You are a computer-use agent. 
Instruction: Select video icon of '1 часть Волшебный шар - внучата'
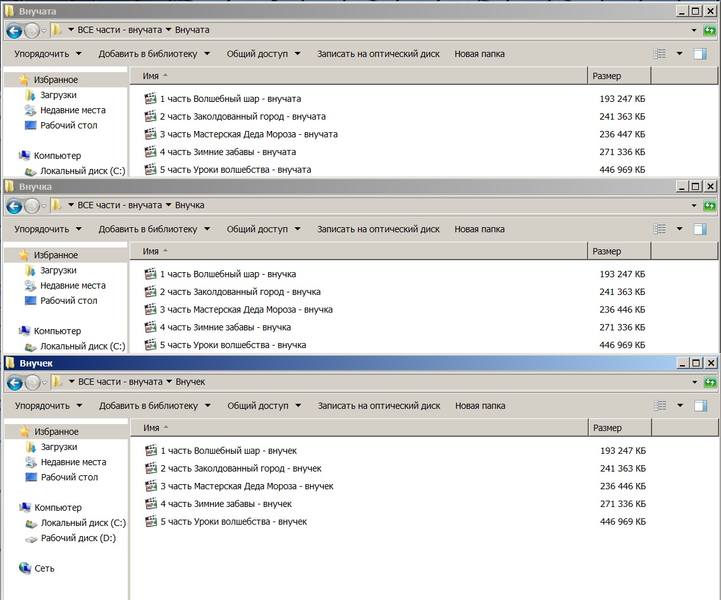150,98
